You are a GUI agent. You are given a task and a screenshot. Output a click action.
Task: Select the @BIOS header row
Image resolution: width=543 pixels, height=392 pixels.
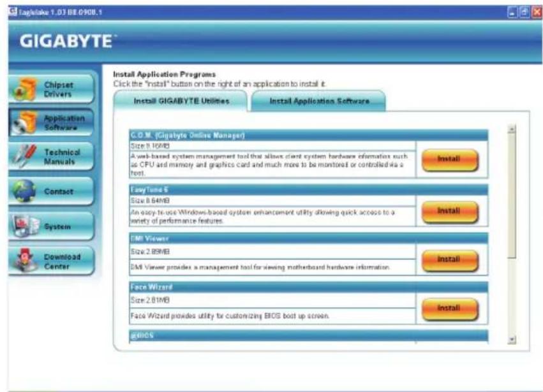point(309,336)
